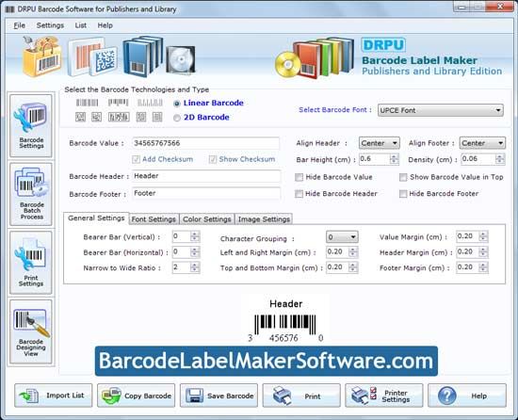Click the Import List button icon
Image resolution: width=518 pixels, height=420 pixels.
tap(28, 396)
